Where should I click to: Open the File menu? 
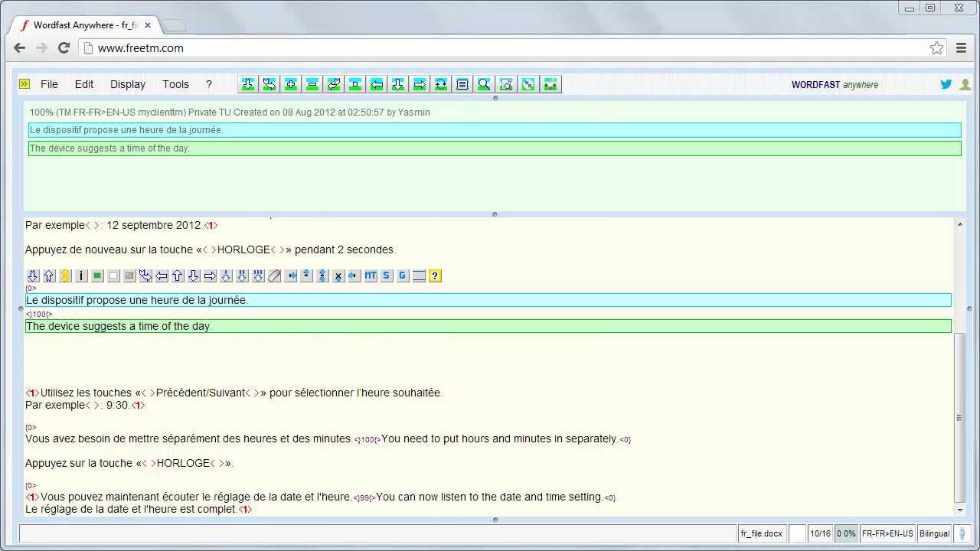tap(49, 84)
